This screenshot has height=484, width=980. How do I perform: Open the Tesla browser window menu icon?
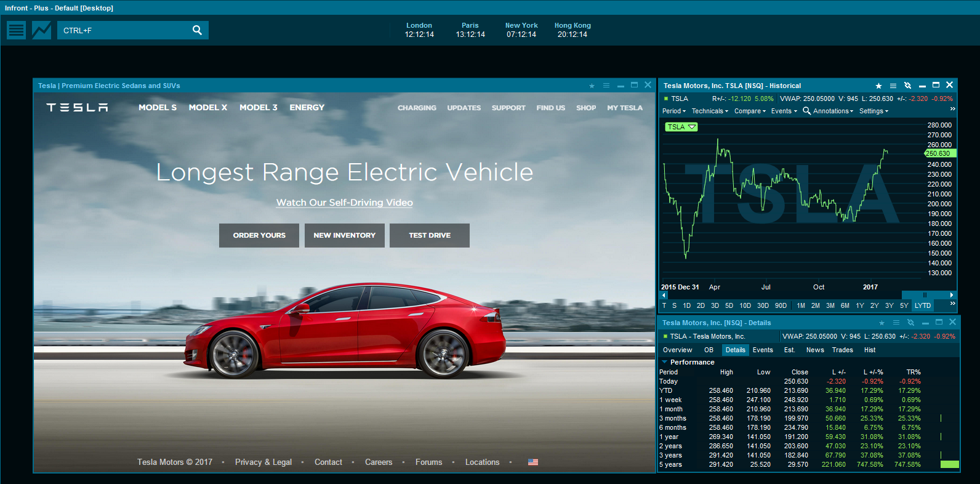click(606, 86)
